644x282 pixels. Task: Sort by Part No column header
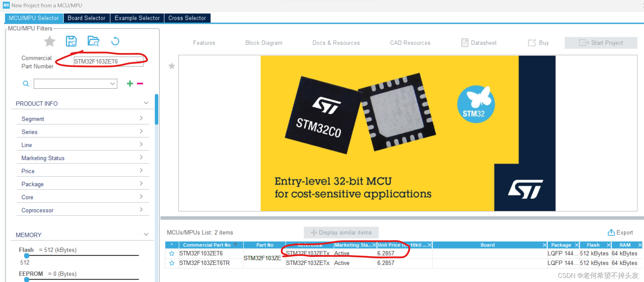264,245
